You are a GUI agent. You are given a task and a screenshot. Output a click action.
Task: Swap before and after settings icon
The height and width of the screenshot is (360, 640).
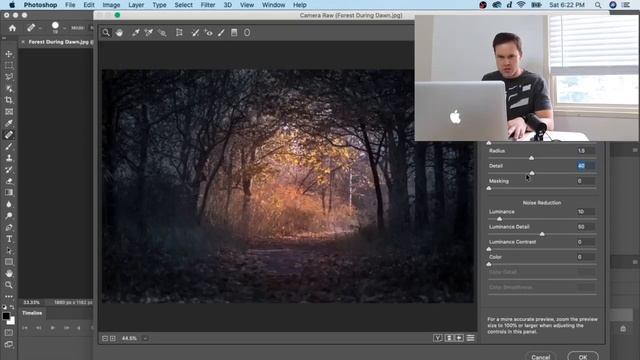449,338
